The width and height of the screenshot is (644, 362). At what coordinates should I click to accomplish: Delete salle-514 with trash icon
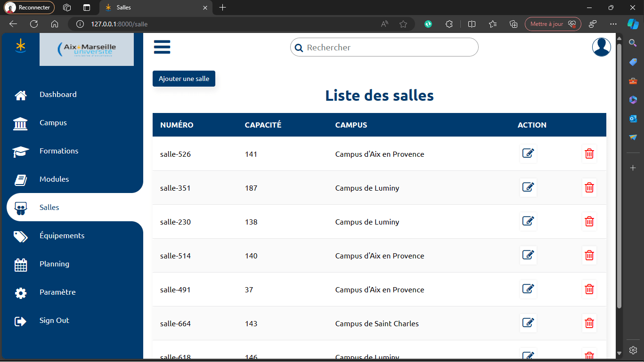tap(589, 255)
